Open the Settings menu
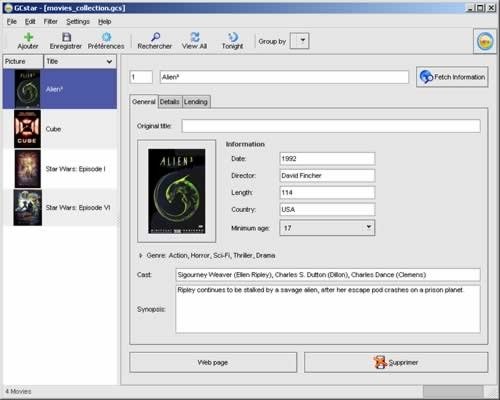This screenshot has height=400, width=500. pos(78,22)
